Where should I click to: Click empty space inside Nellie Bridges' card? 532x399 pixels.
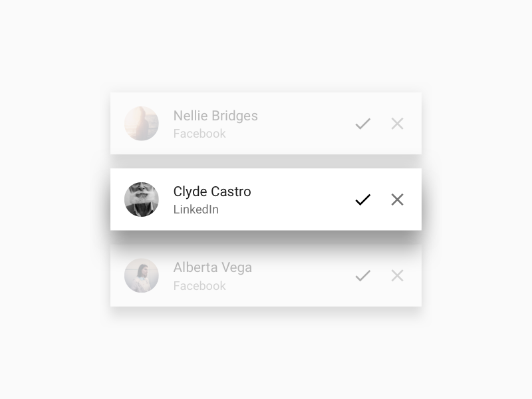299,124
